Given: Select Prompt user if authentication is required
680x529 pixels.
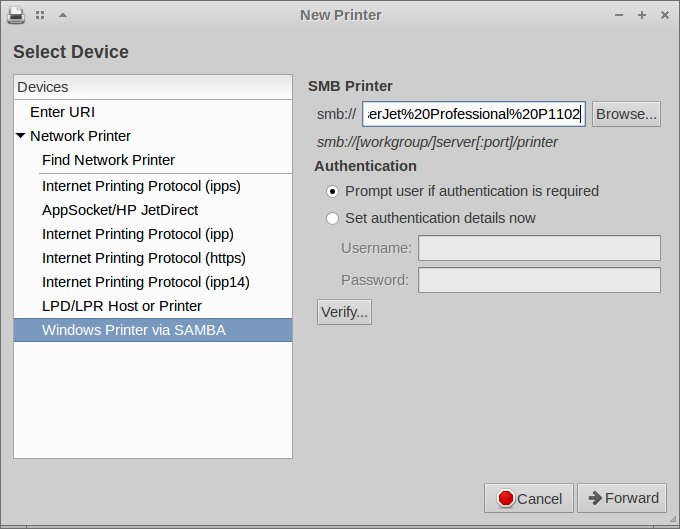Looking at the screenshot, I should 333,191.
